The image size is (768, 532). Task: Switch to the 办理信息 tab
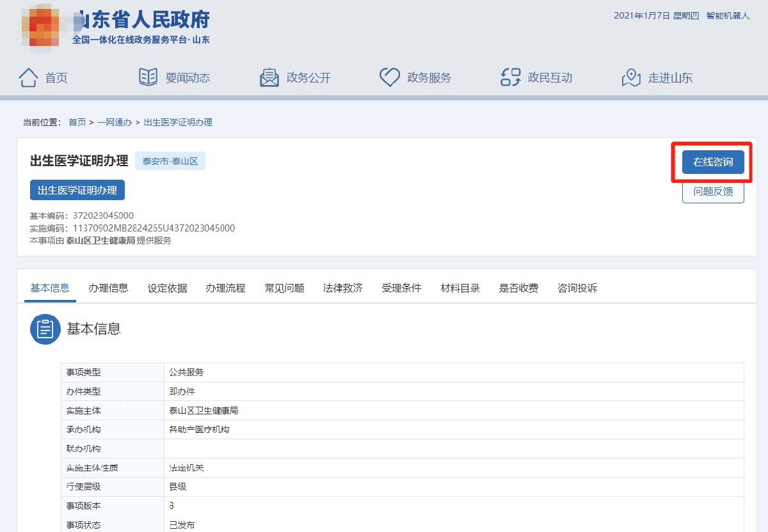[x=108, y=288]
